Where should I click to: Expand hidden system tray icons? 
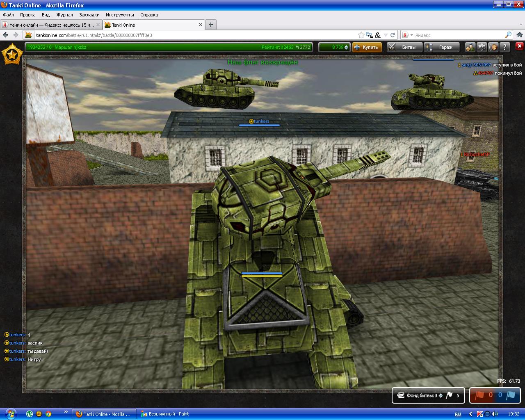point(471,414)
